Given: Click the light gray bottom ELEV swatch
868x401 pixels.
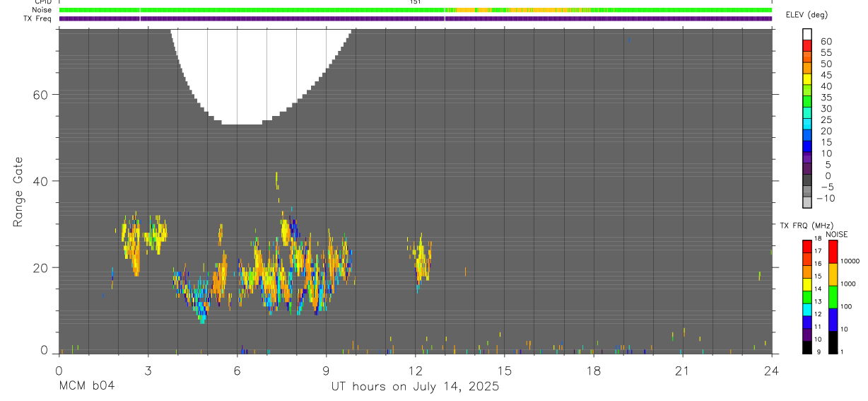Looking at the screenshot, I should tap(807, 203).
